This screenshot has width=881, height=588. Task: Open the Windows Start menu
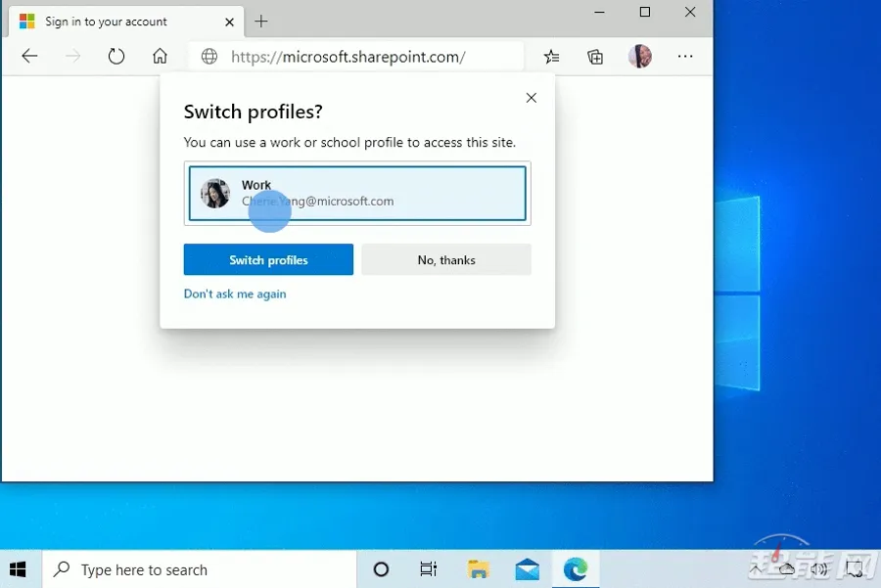[18, 569]
